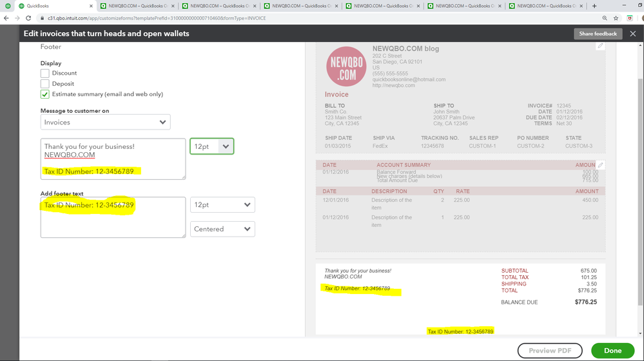
Task: Uncheck Estimate summary checkbox
Action: (44, 95)
